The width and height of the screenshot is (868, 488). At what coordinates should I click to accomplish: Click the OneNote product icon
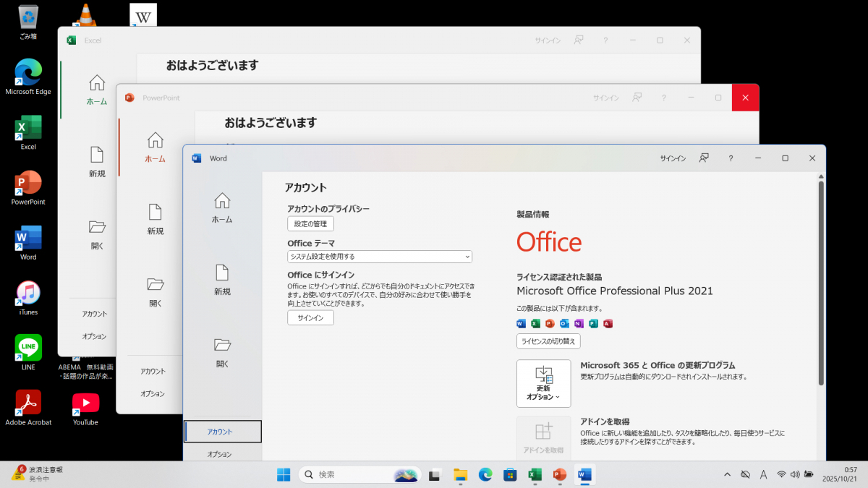[579, 323]
